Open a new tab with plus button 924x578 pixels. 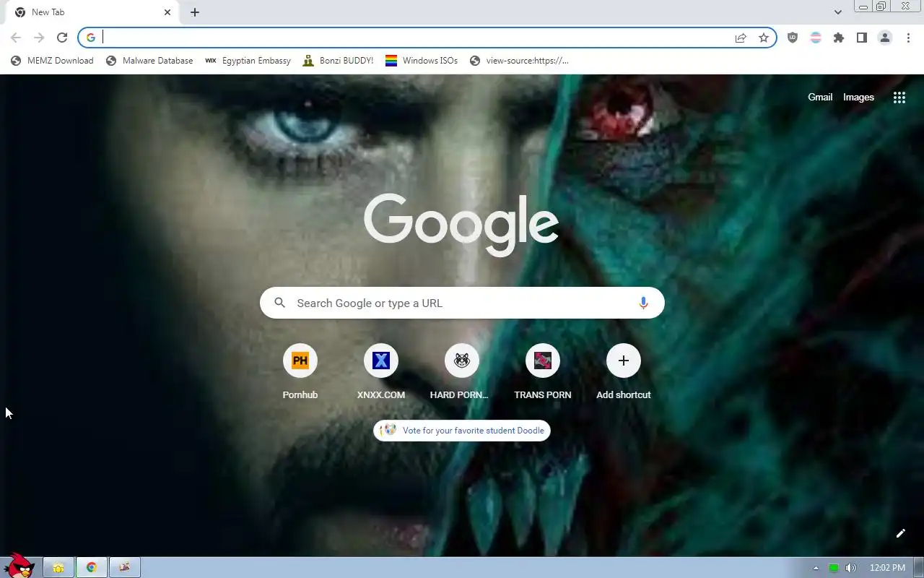point(195,12)
